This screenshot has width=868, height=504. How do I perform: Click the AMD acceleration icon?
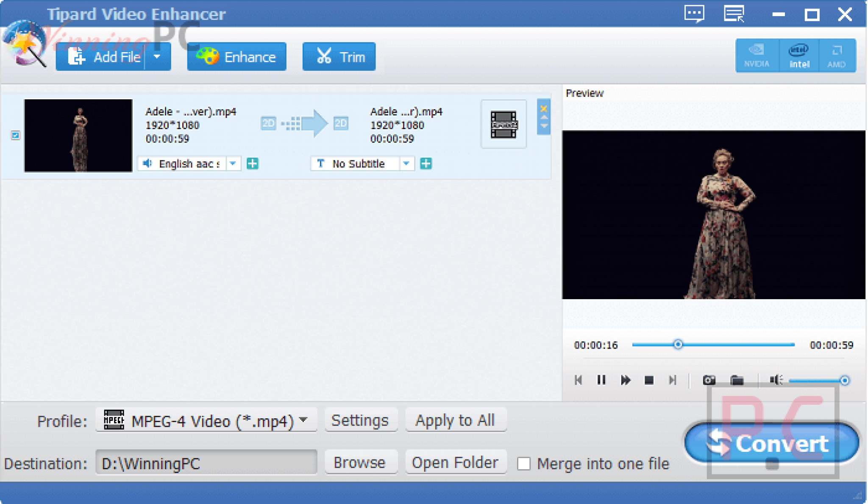click(837, 55)
